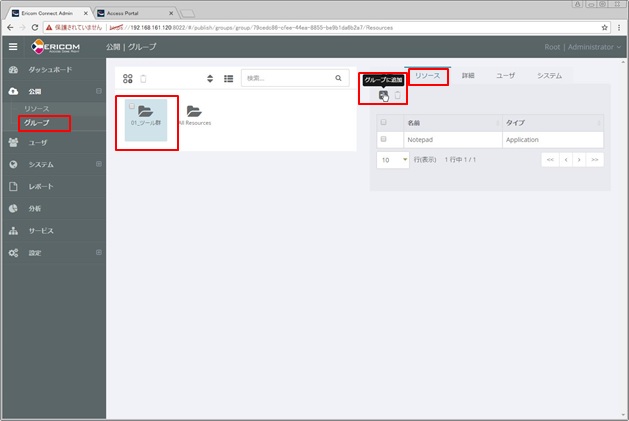Image resolution: width=629 pixels, height=421 pixels.
Task: Click the search magnifier icon
Action: click(x=337, y=77)
